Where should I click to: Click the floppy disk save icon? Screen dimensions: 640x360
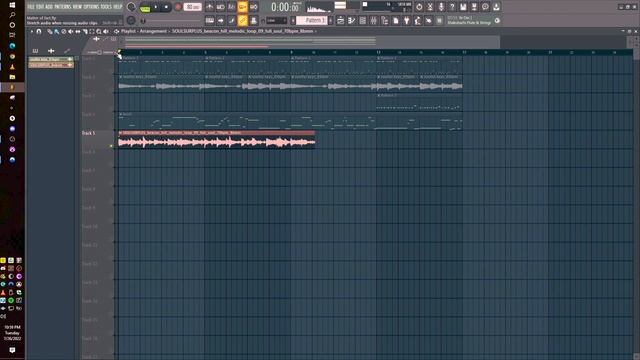pos(463,7)
